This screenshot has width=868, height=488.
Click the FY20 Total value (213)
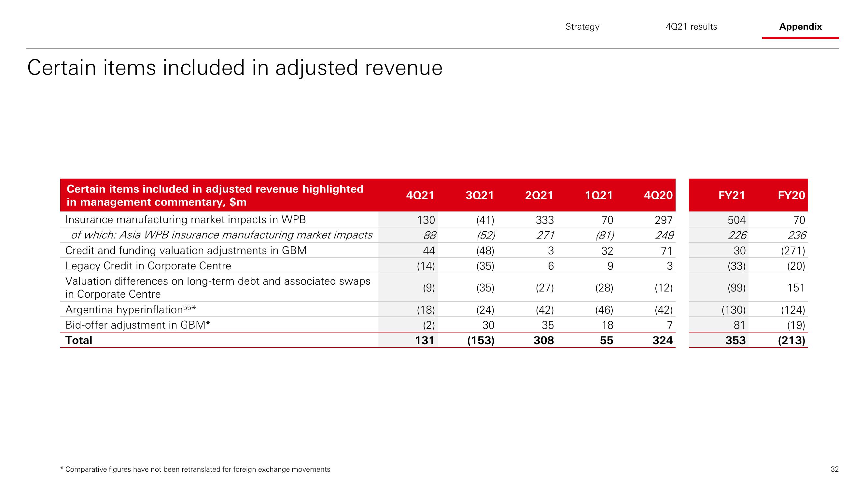(791, 341)
